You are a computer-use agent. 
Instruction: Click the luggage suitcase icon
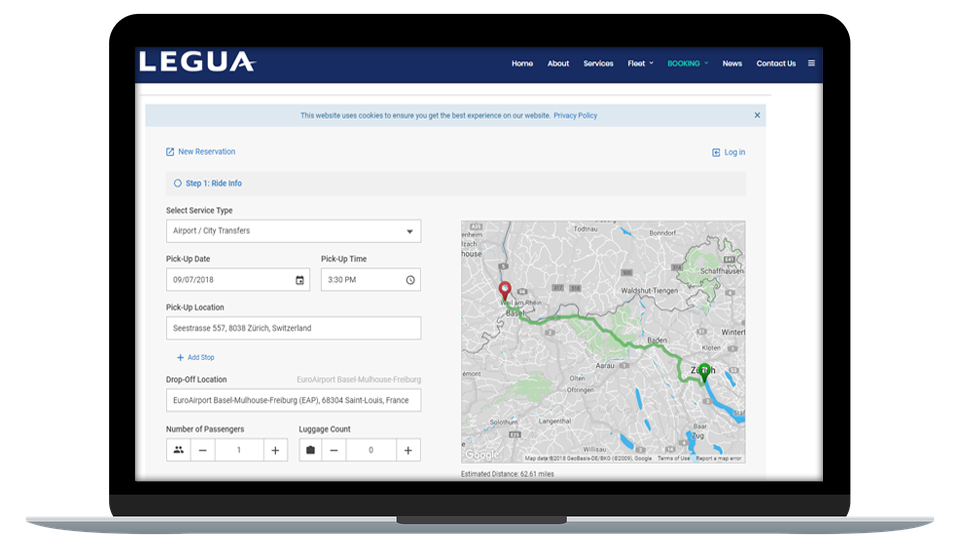(310, 450)
